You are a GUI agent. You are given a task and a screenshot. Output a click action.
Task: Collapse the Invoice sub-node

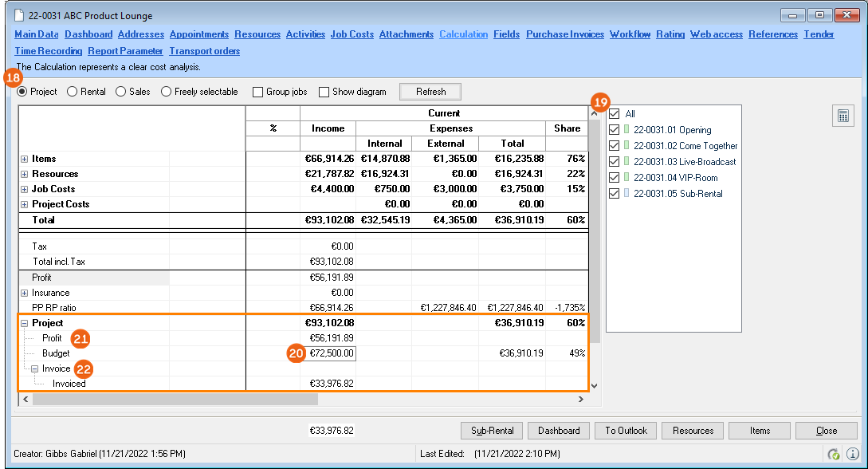(35, 369)
